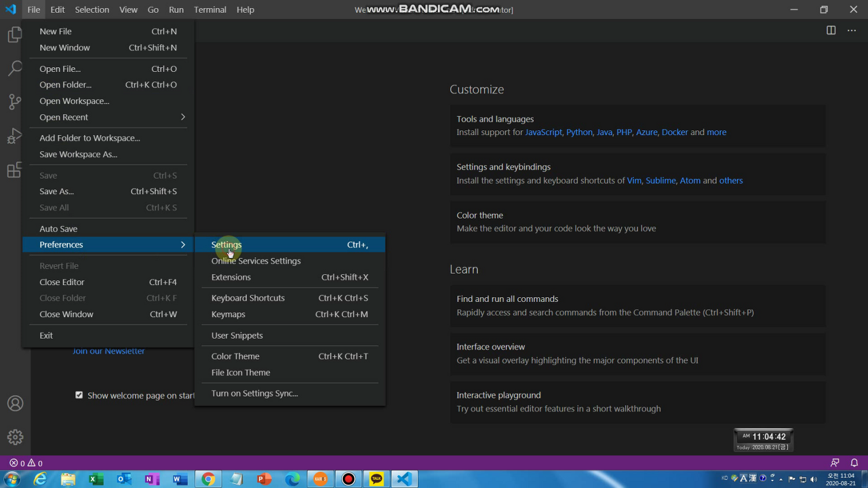Select Turn on Settings Sync
The width and height of the screenshot is (868, 488).
pyautogui.click(x=290, y=394)
